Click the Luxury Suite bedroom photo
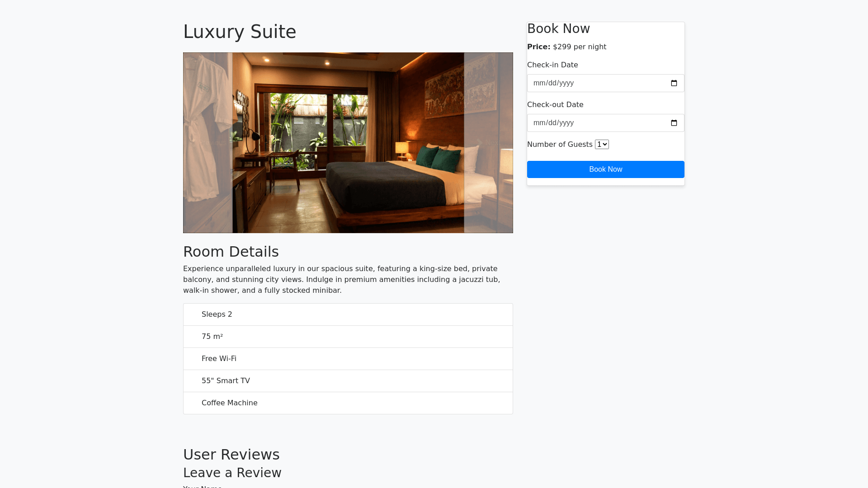The height and width of the screenshot is (488, 868). click(348, 143)
